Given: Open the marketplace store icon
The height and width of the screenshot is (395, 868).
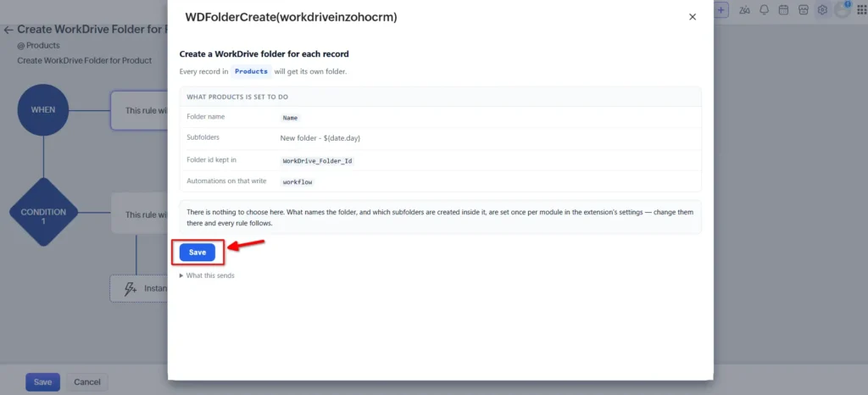Looking at the screenshot, I should [804, 10].
